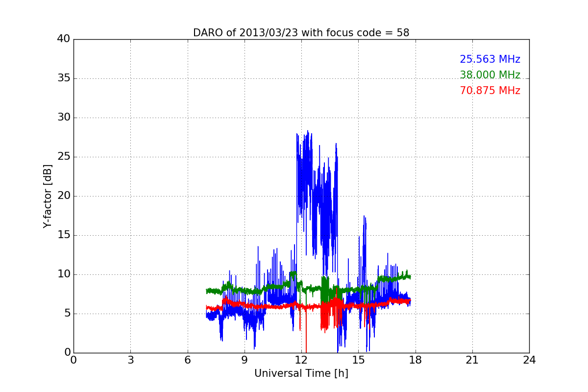
Task: Click the x-axis tick label 6
Action: (187, 360)
